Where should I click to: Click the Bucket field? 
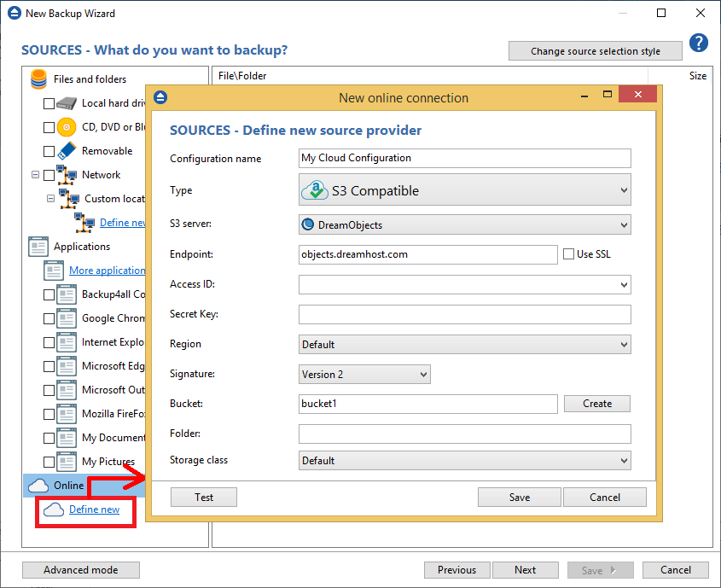tap(428, 404)
